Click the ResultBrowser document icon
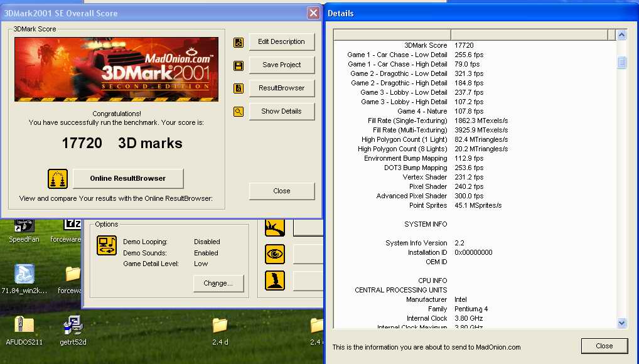This screenshot has width=639, height=364. 239,88
